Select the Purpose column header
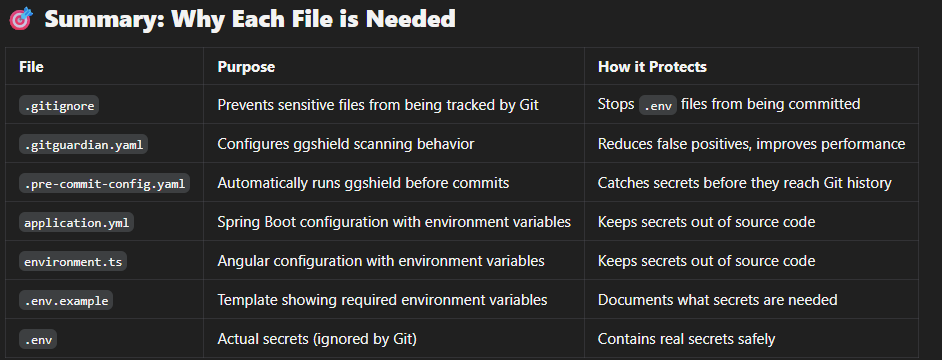The image size is (942, 360). (246, 67)
